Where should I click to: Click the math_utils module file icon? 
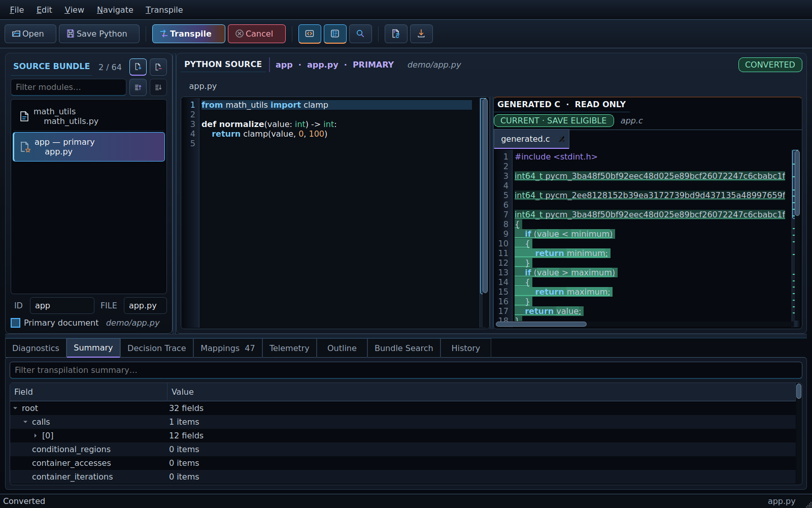pos(24,116)
